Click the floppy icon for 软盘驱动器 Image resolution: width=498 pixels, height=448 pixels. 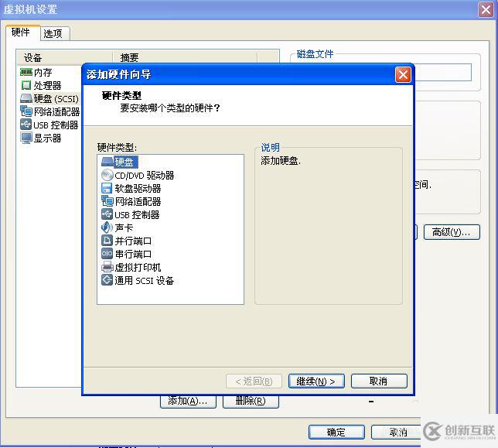[107, 188]
